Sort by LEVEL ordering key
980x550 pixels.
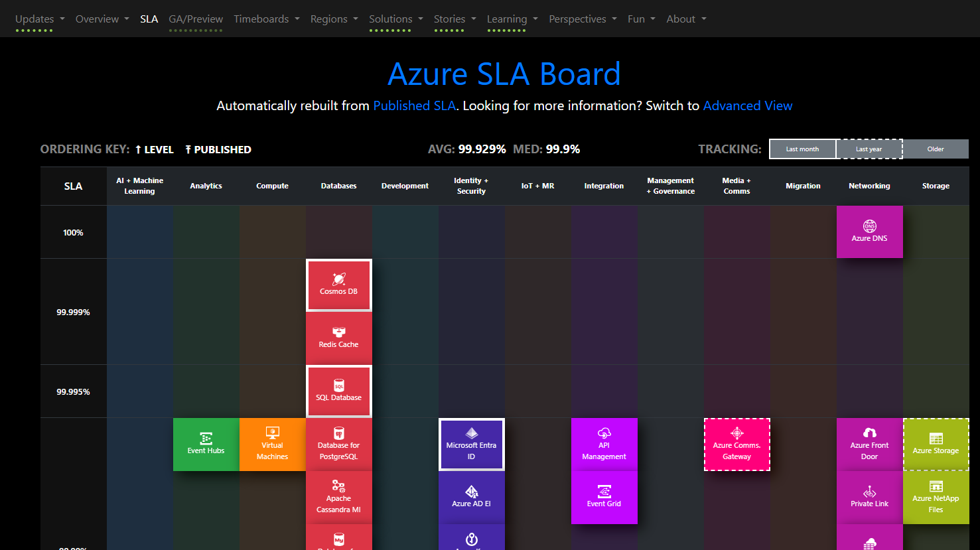[154, 150]
